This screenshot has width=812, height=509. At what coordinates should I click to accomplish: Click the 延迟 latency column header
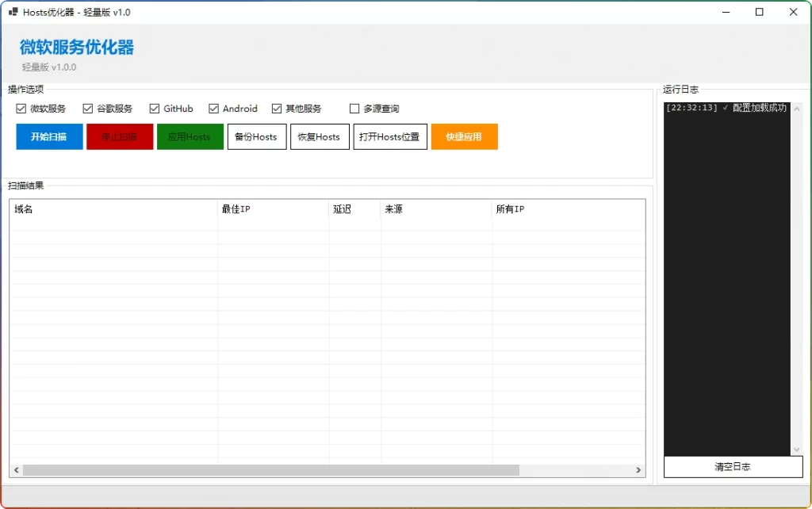353,209
